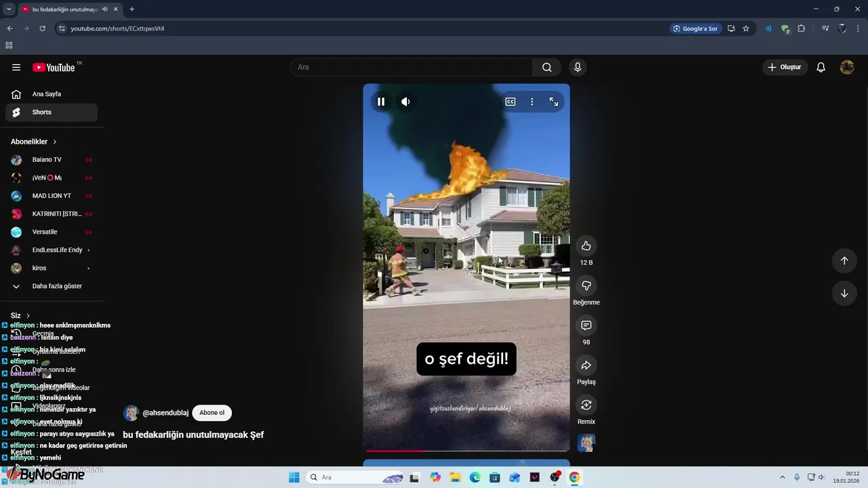Open the ahsendublaj channel avatar
The image size is (868, 488).
(131, 413)
